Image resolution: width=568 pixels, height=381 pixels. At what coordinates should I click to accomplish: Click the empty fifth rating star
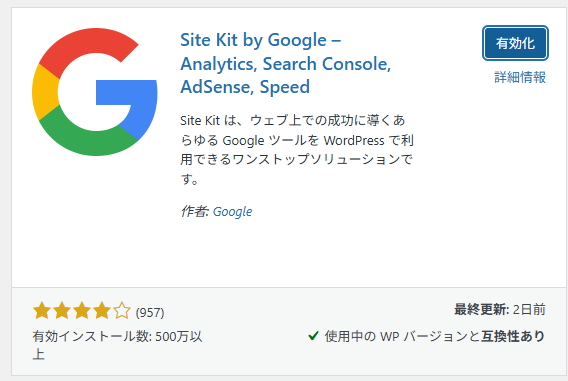pos(122,311)
